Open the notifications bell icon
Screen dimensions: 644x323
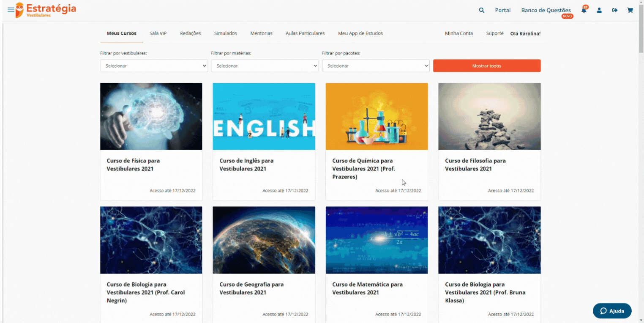(x=584, y=10)
